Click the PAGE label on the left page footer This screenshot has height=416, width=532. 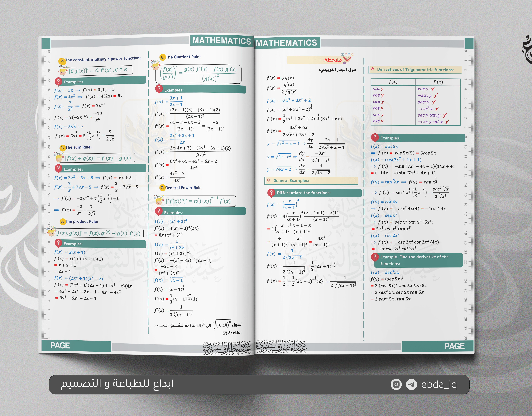tap(60, 346)
